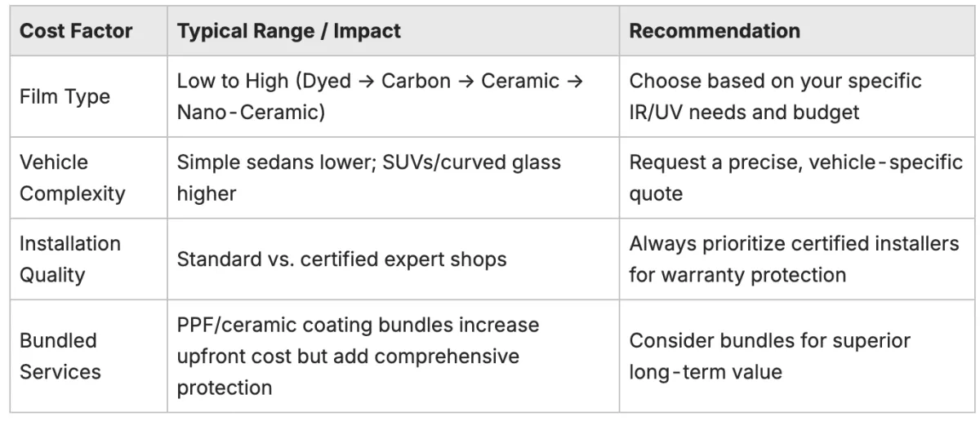Click the Typical Range / Impact header
Screen dimensions: 980x421
click(x=289, y=32)
